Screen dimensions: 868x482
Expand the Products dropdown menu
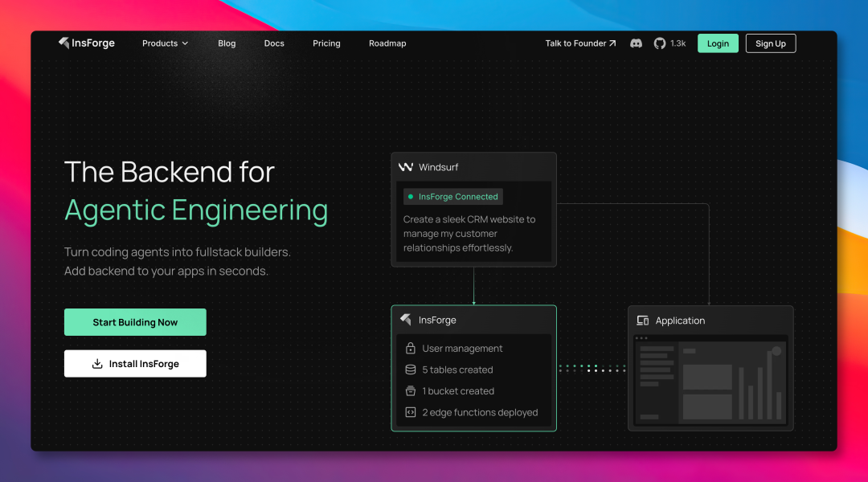pyautogui.click(x=165, y=43)
